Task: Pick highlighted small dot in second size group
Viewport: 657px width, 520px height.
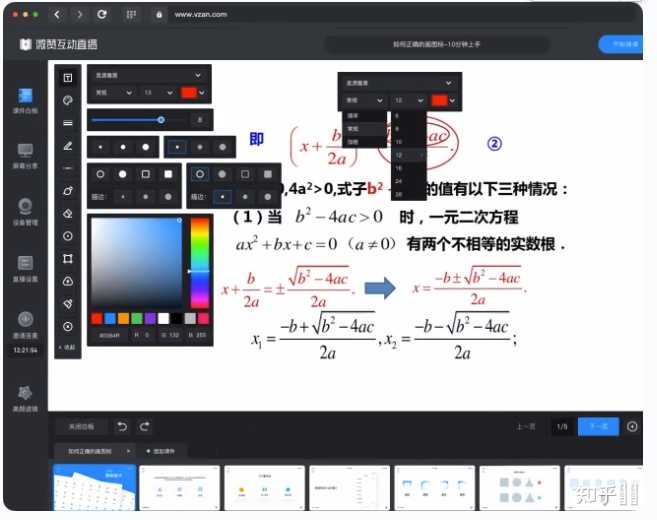Action: coord(177,147)
